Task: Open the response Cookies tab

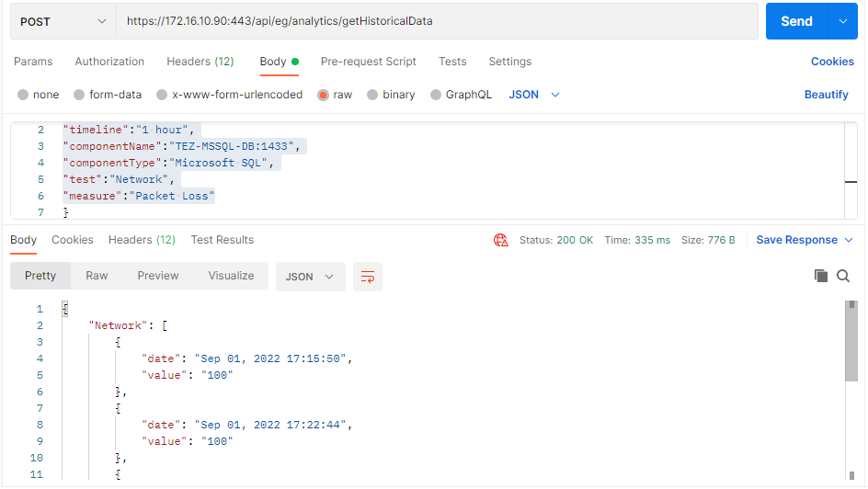Action: (73, 240)
